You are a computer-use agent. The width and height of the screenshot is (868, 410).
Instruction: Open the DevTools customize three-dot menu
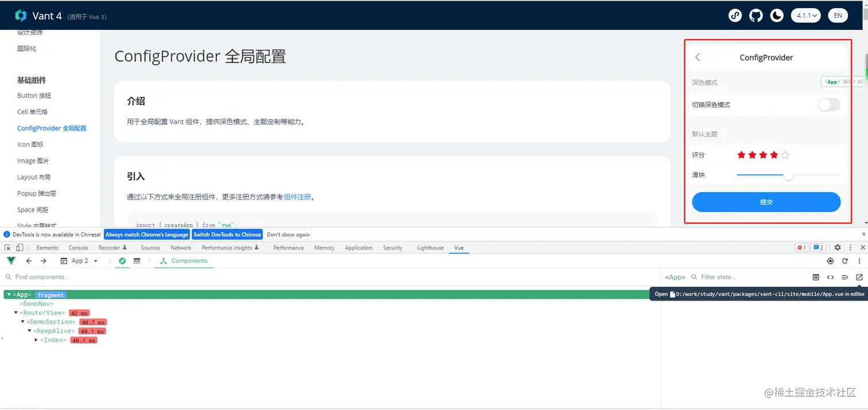[x=851, y=248]
